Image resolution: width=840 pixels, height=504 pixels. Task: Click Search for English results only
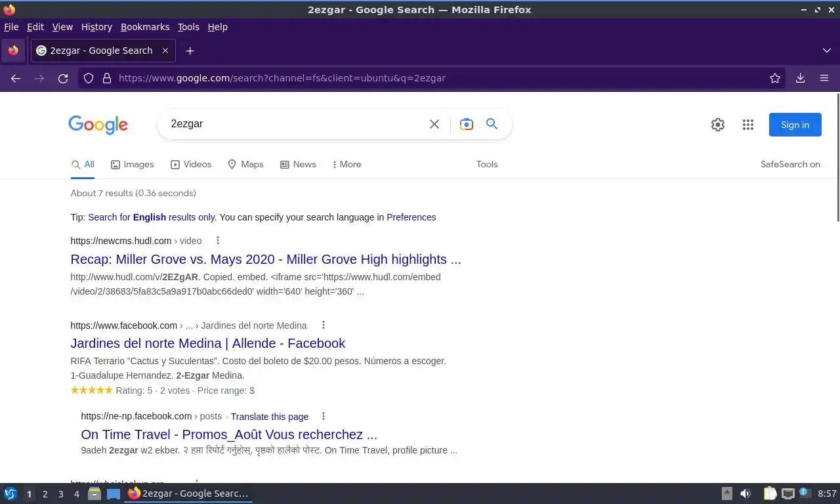tap(152, 217)
